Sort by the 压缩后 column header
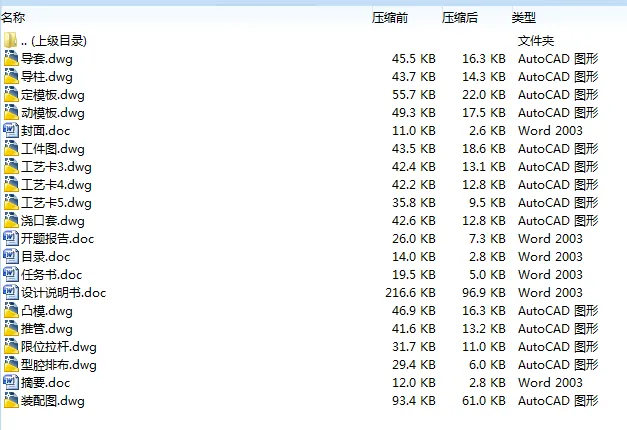The width and height of the screenshot is (627, 430). coord(460,18)
